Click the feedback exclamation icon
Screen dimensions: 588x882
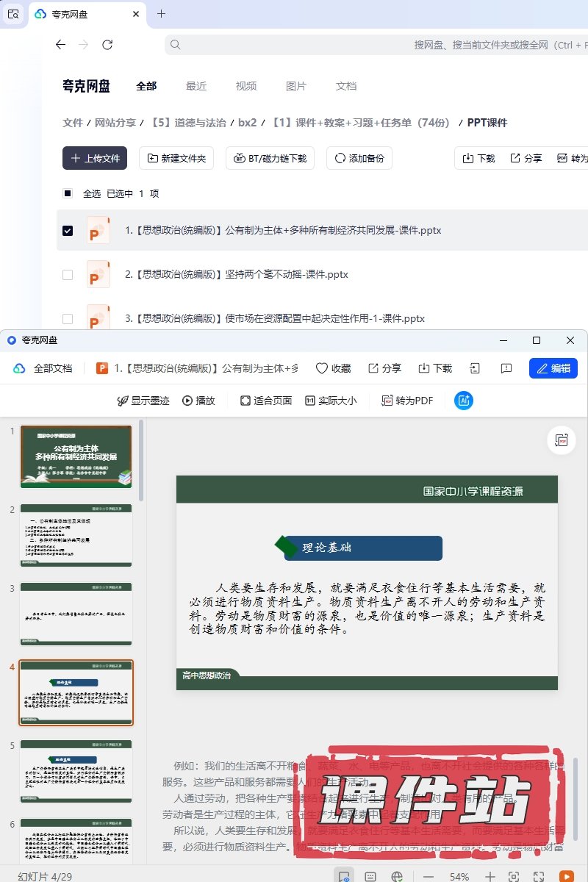(506, 368)
